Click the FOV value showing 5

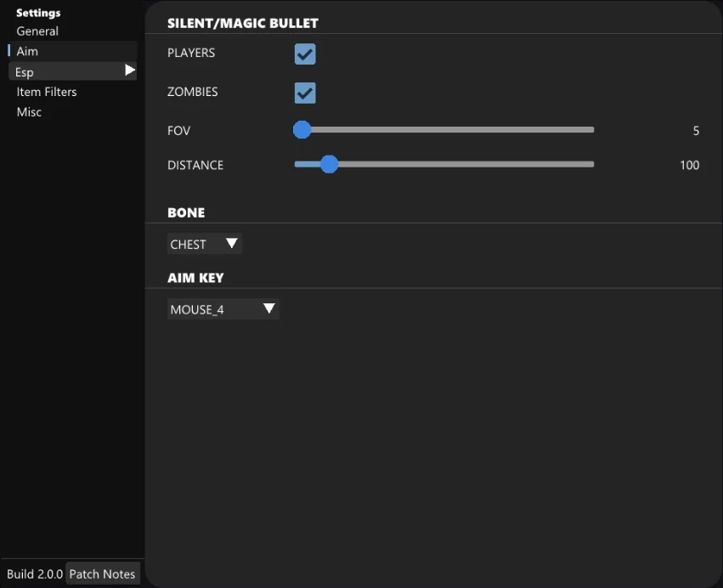(x=696, y=131)
